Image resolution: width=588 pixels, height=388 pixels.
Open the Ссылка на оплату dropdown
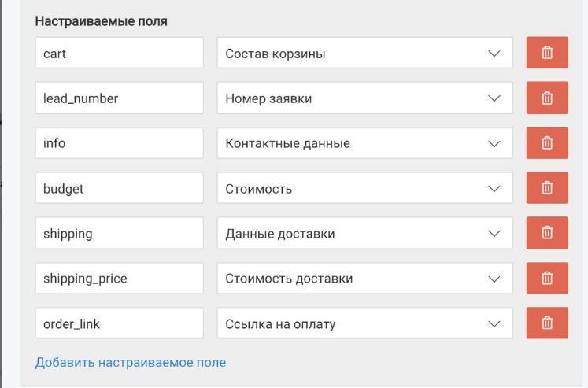pos(365,323)
